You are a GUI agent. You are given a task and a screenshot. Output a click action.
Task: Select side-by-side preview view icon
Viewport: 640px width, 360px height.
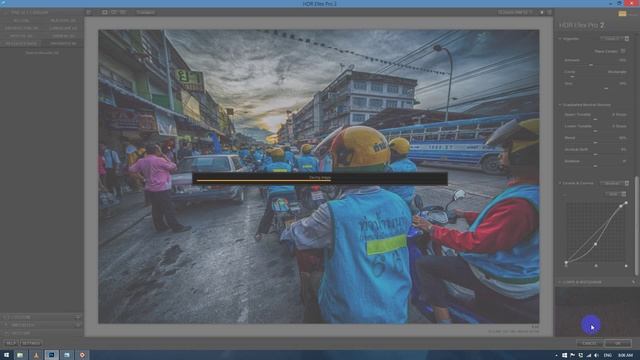pyautogui.click(x=123, y=13)
